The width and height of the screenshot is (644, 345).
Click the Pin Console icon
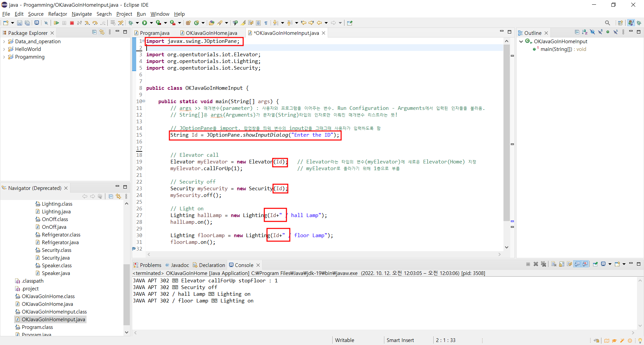(595, 264)
